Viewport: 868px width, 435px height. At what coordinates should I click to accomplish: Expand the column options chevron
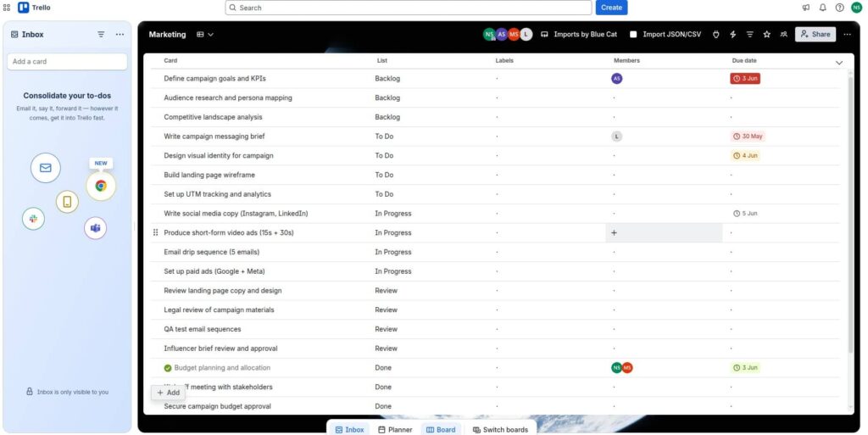[x=838, y=63]
